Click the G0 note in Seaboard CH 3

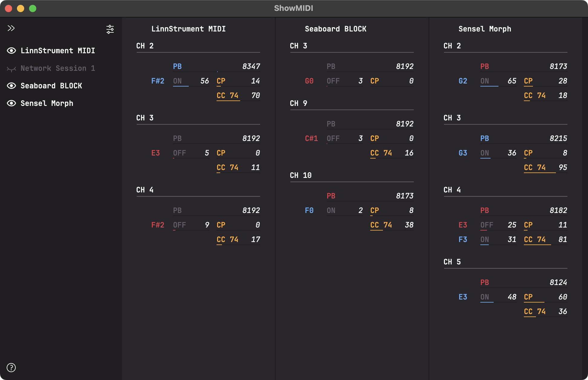(309, 81)
